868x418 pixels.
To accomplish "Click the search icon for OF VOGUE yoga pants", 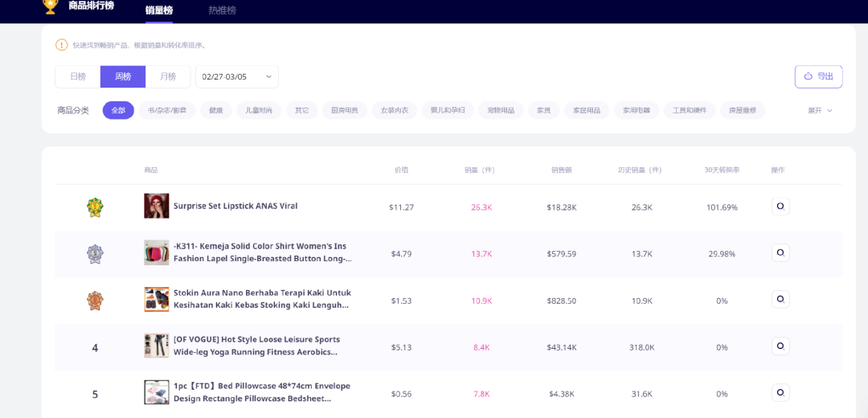I will (x=780, y=346).
